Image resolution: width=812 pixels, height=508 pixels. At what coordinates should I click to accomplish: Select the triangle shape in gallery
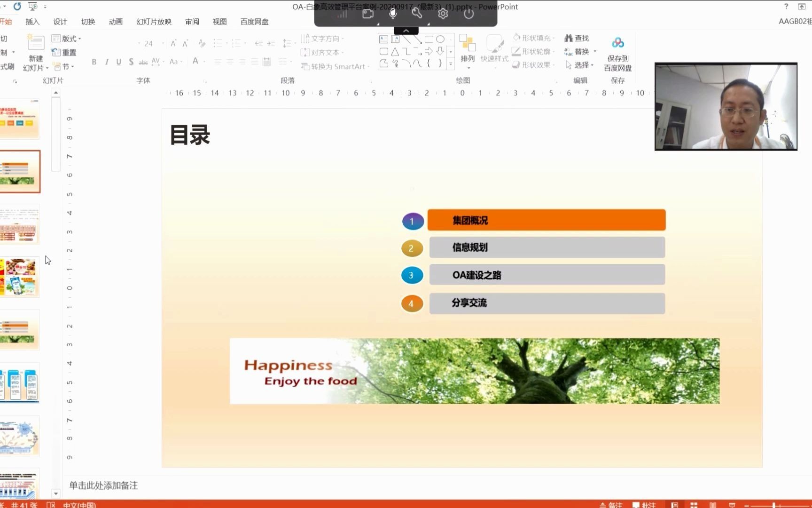[x=395, y=51]
